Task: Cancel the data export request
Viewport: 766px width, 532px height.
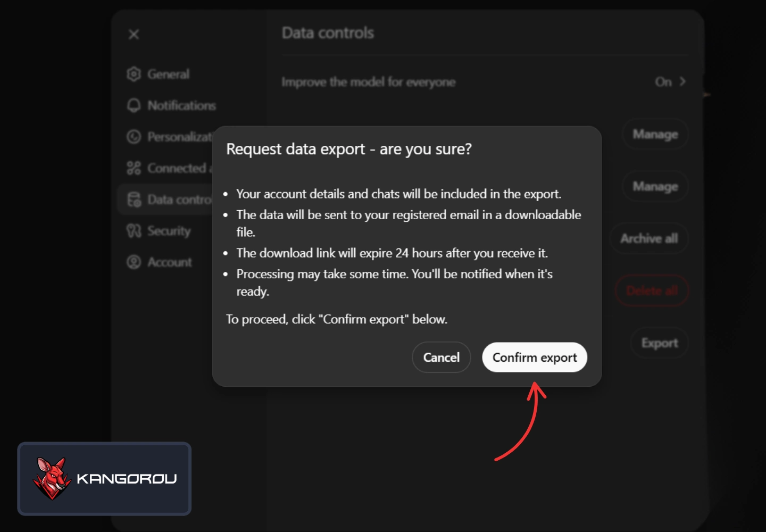Action: click(441, 357)
